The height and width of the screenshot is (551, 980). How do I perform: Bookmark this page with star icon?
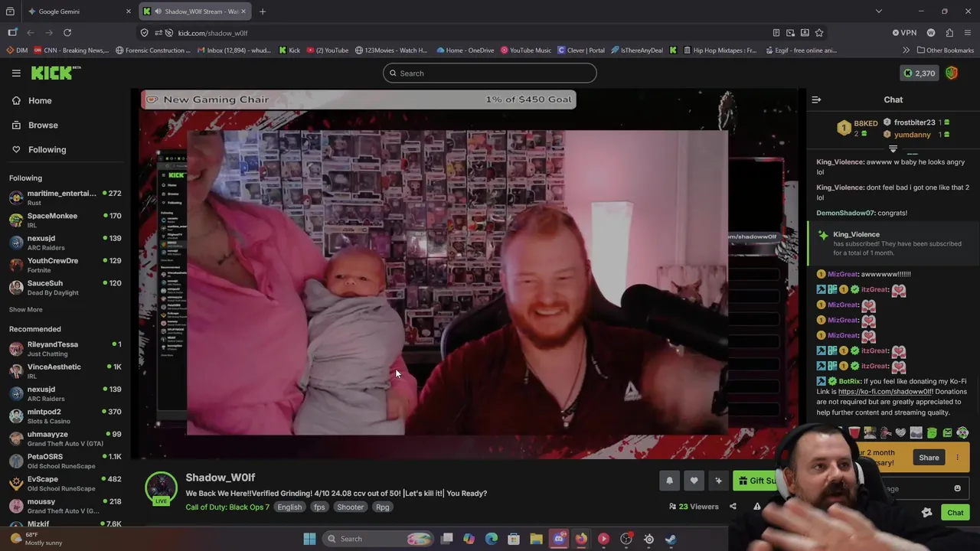[819, 33]
